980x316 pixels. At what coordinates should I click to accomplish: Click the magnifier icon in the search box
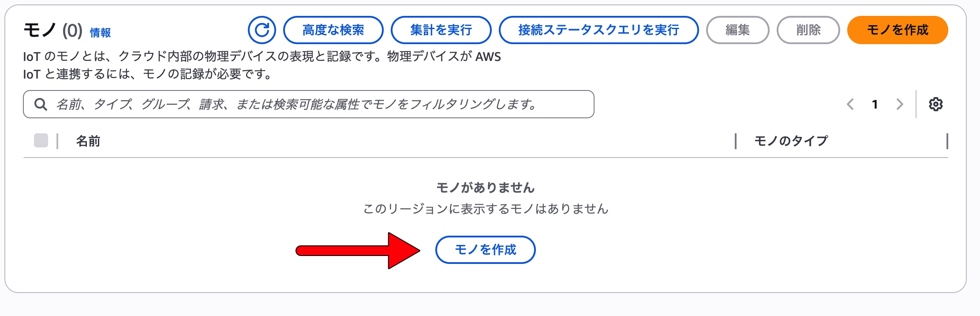coord(41,105)
